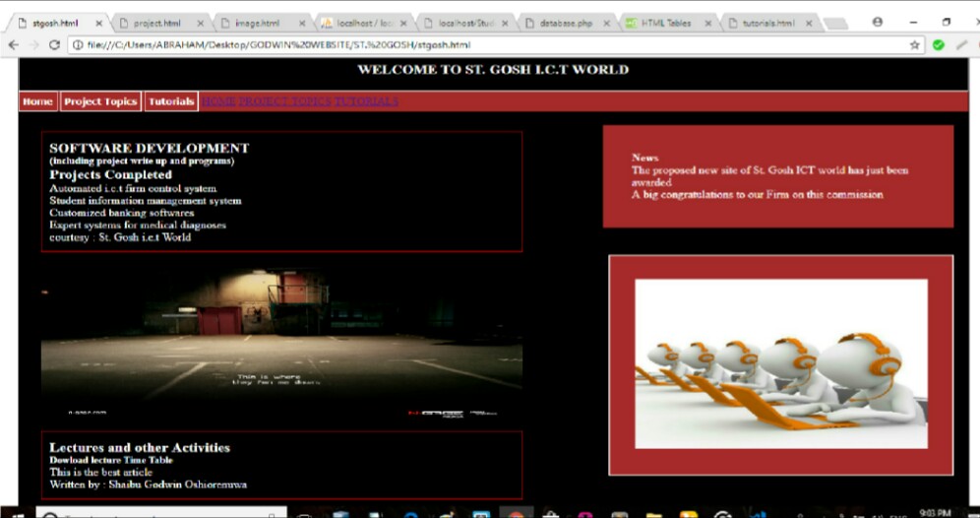980x518 pixels.
Task: Reload the stgosh.html page
Action: [x=54, y=45]
